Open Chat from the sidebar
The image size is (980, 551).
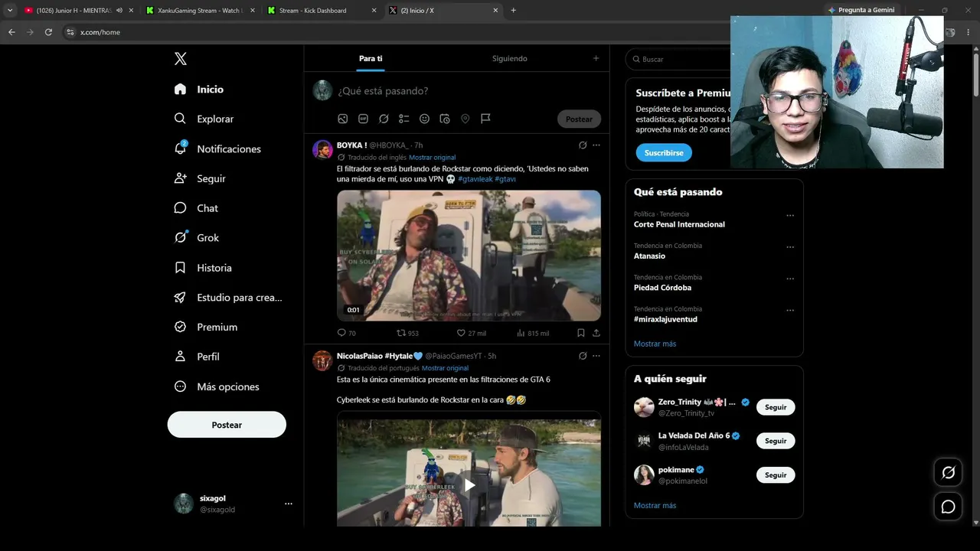(x=196, y=208)
